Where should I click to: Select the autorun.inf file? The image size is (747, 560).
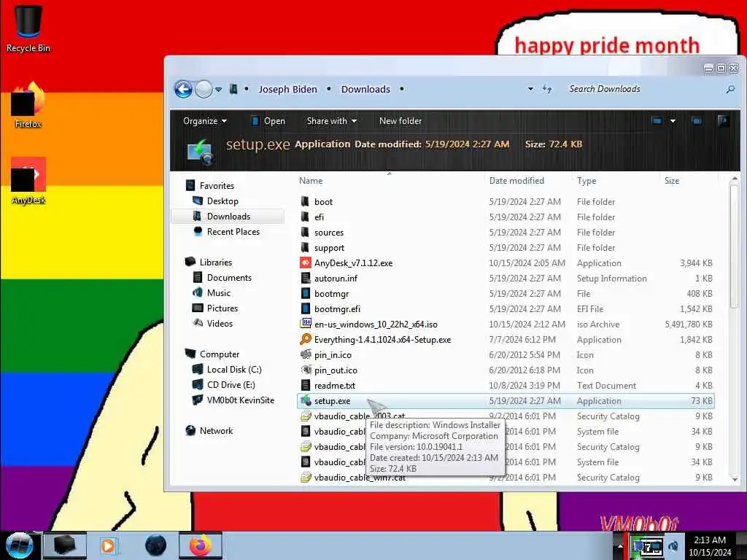(336, 278)
